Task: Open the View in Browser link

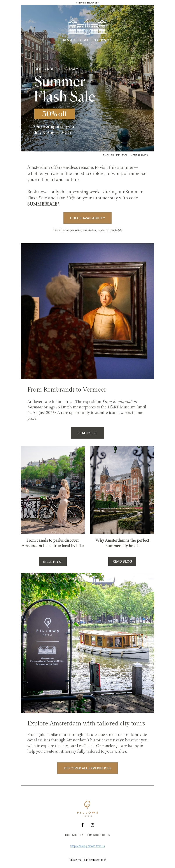Action: [87, 2]
